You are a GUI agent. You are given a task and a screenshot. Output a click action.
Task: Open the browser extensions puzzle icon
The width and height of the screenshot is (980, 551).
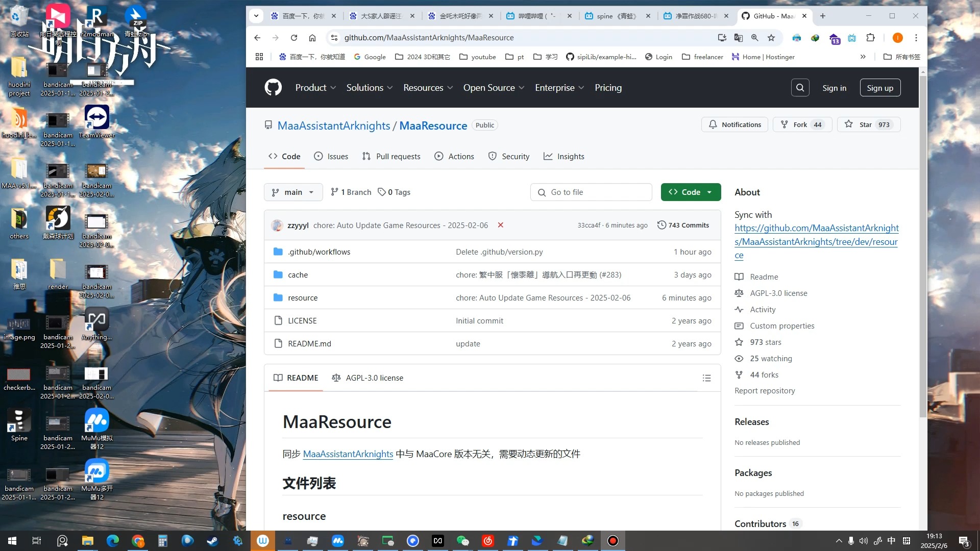(x=871, y=38)
